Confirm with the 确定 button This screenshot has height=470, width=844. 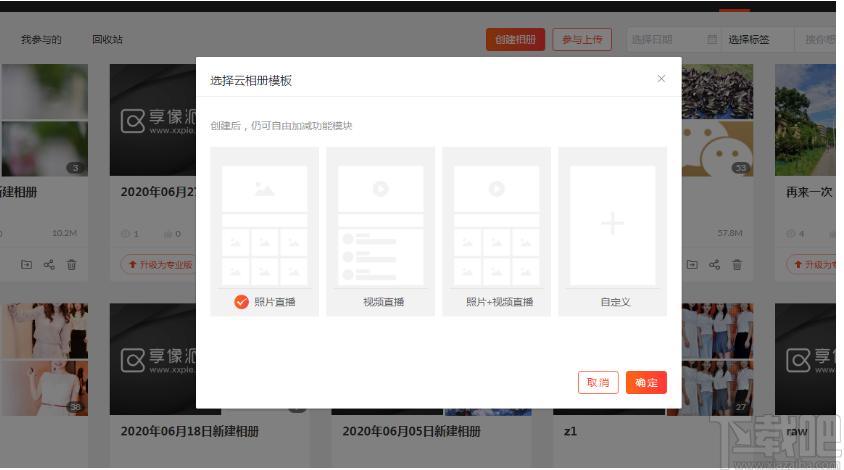coord(646,382)
